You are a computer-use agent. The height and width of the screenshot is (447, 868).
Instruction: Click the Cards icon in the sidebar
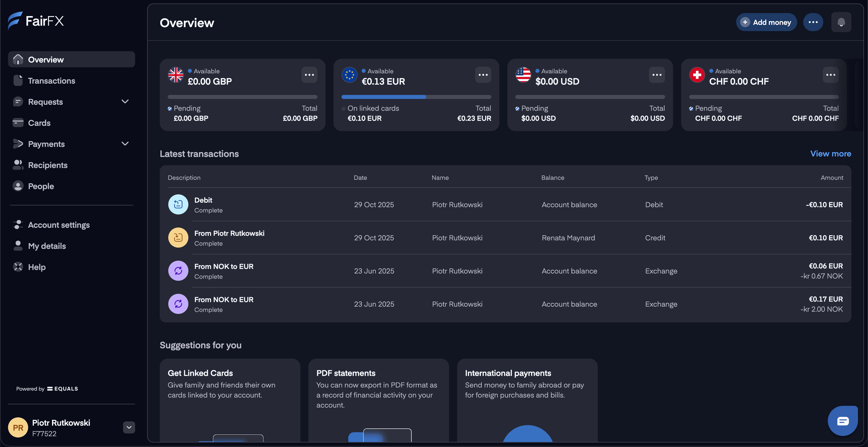pos(18,123)
